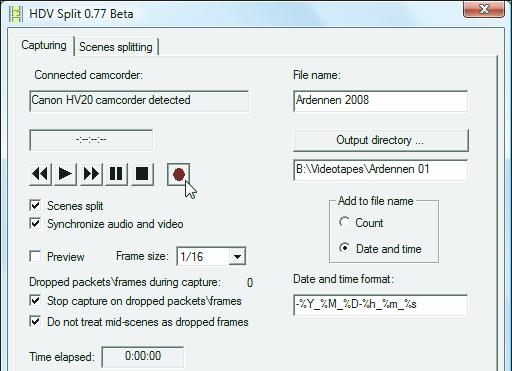Select the Count radio button
This screenshot has height=371, width=512.
point(344,222)
